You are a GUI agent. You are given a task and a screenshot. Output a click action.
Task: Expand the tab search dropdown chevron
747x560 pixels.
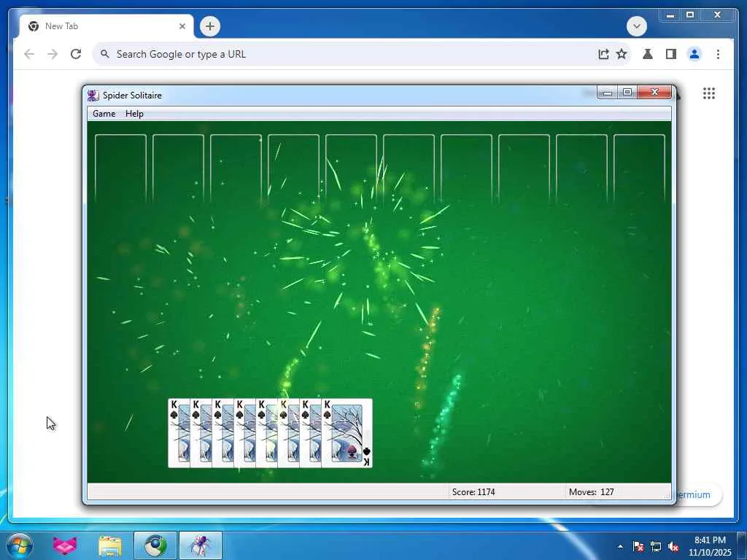pos(636,26)
